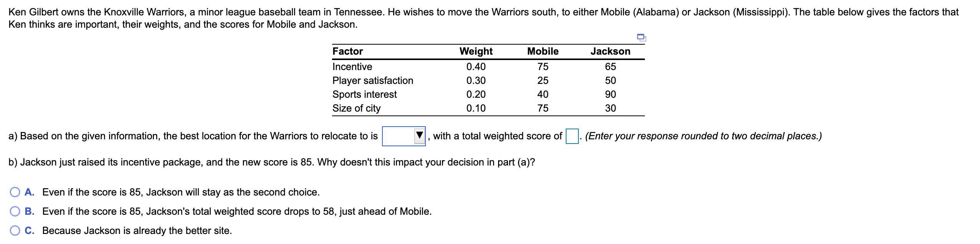980x244 pixels.
Task: Select radio button B about score dropping to 58
Action: tap(15, 211)
